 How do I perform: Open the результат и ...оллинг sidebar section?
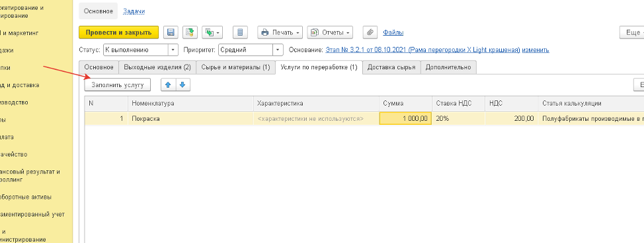tap(30, 176)
